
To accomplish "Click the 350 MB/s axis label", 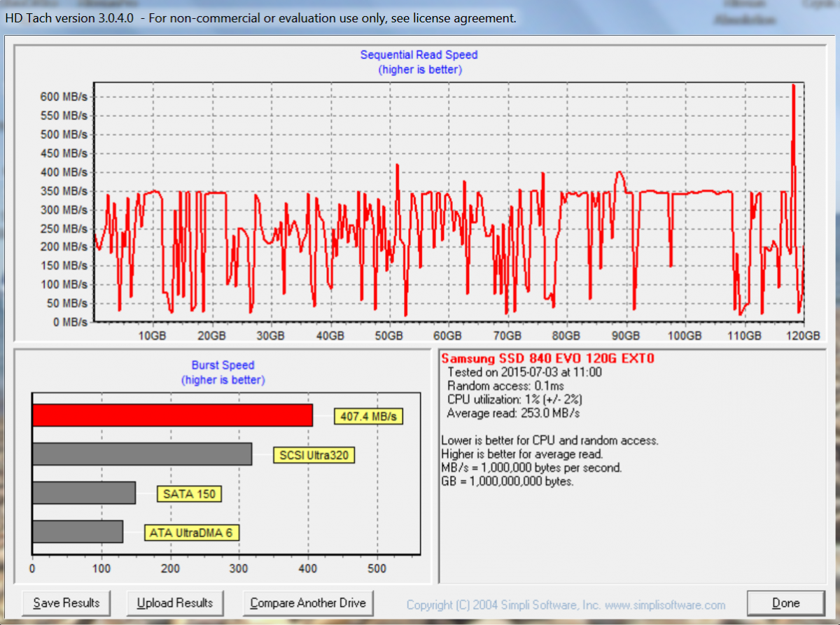I will 63,191.
